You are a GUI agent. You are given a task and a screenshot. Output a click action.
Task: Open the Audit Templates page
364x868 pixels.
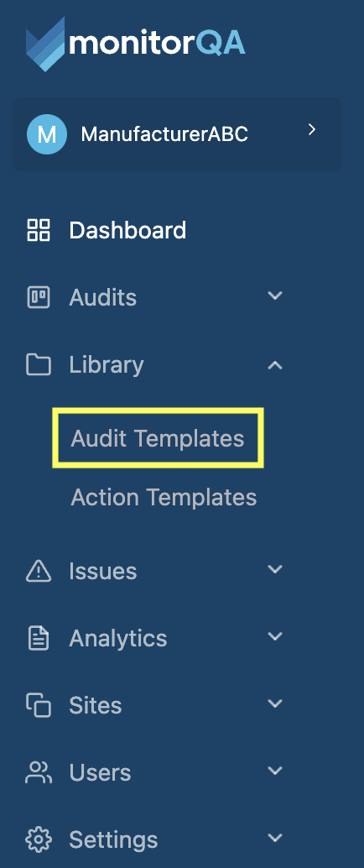click(158, 438)
